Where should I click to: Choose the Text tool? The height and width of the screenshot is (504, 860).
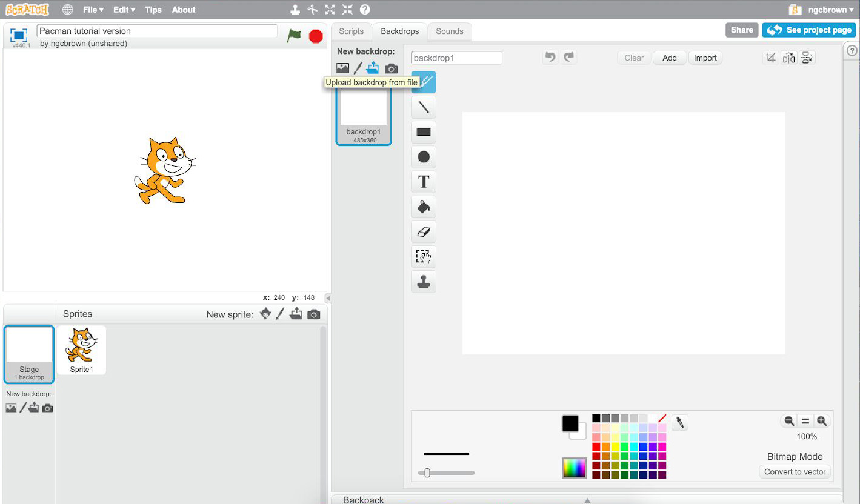pyautogui.click(x=424, y=182)
